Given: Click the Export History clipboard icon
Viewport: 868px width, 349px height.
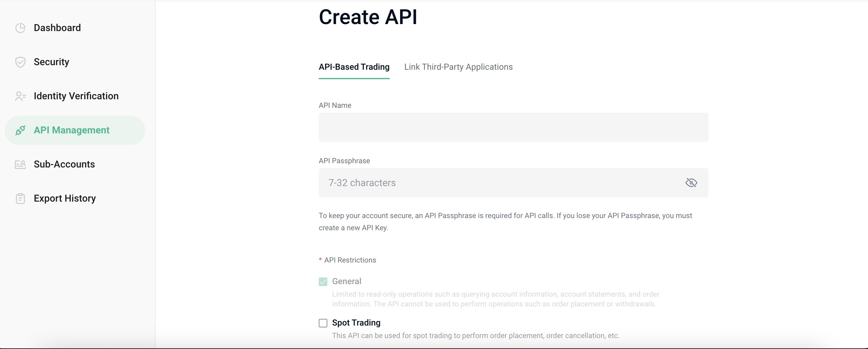Looking at the screenshot, I should point(21,199).
